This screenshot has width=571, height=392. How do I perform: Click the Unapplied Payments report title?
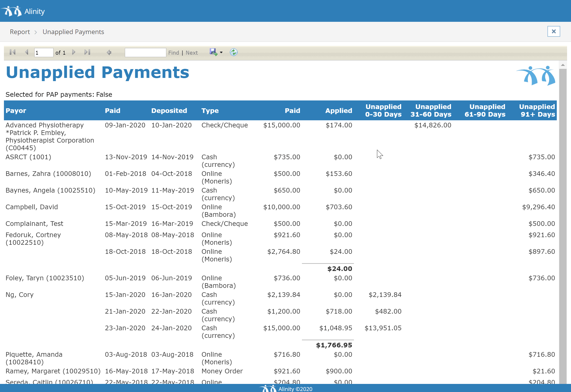(x=97, y=73)
